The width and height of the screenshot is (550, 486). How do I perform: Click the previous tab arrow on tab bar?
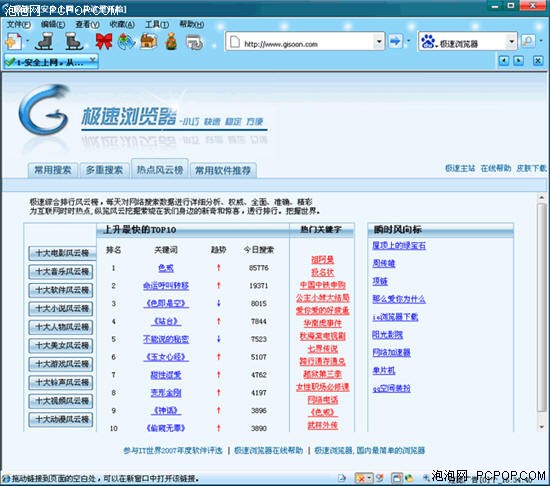pos(504,61)
